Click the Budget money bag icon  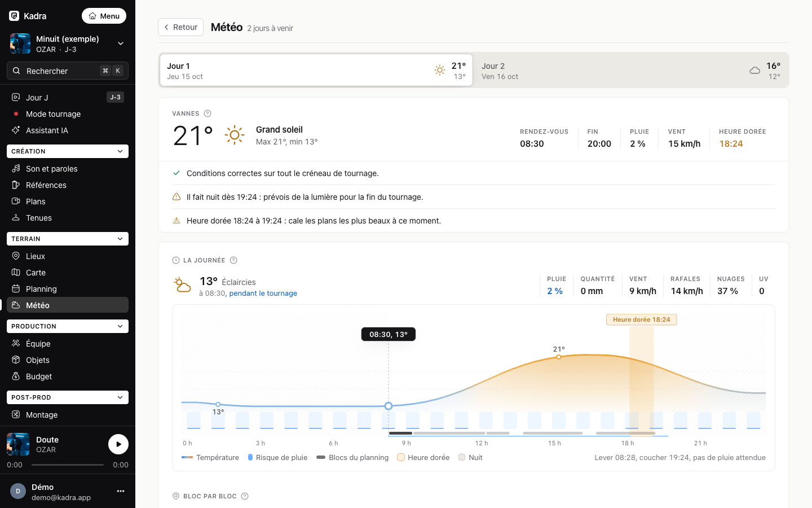(16, 376)
